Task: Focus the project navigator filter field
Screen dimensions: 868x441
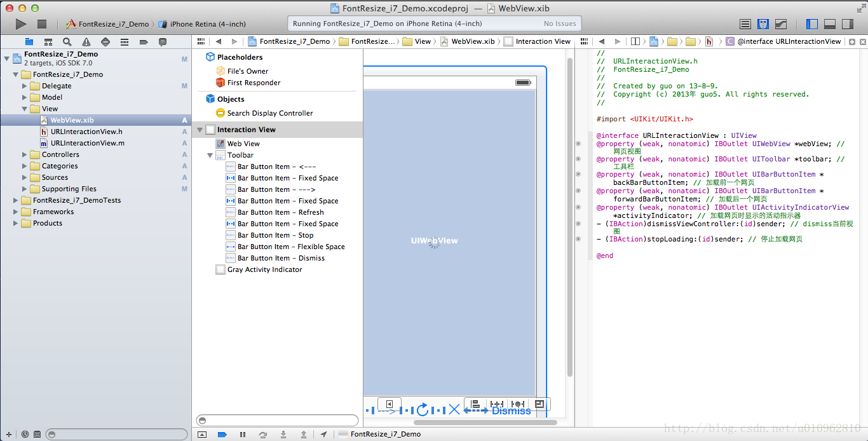Action: click(118, 435)
